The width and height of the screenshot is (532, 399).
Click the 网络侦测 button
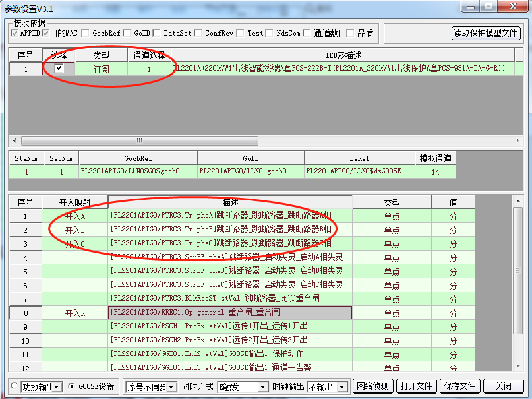pos(372,386)
